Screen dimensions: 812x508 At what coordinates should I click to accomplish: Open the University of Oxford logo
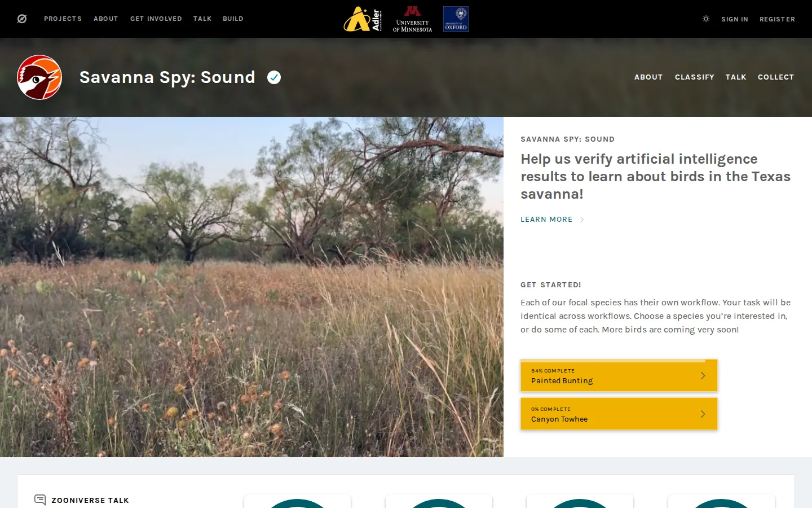[x=456, y=19]
